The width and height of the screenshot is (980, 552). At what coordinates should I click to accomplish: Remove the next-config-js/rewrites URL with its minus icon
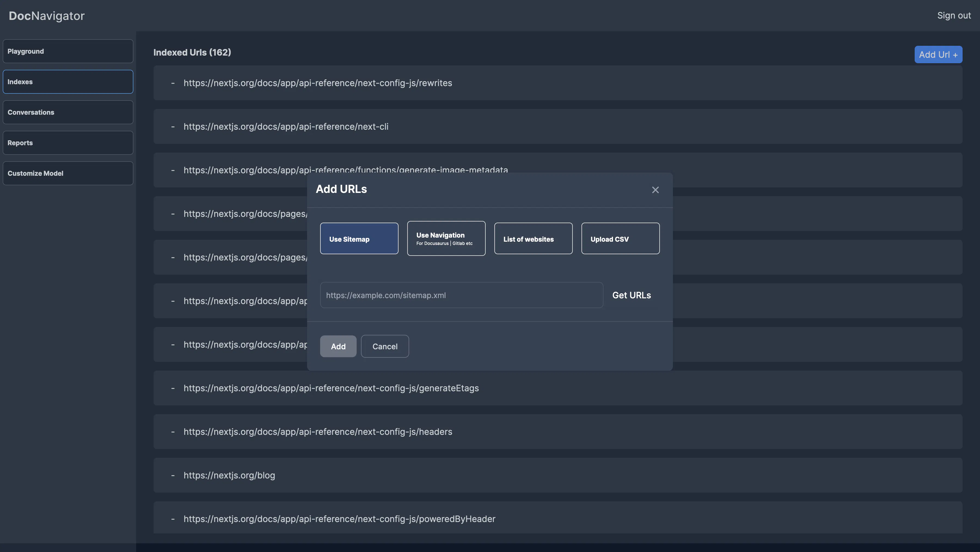click(173, 83)
